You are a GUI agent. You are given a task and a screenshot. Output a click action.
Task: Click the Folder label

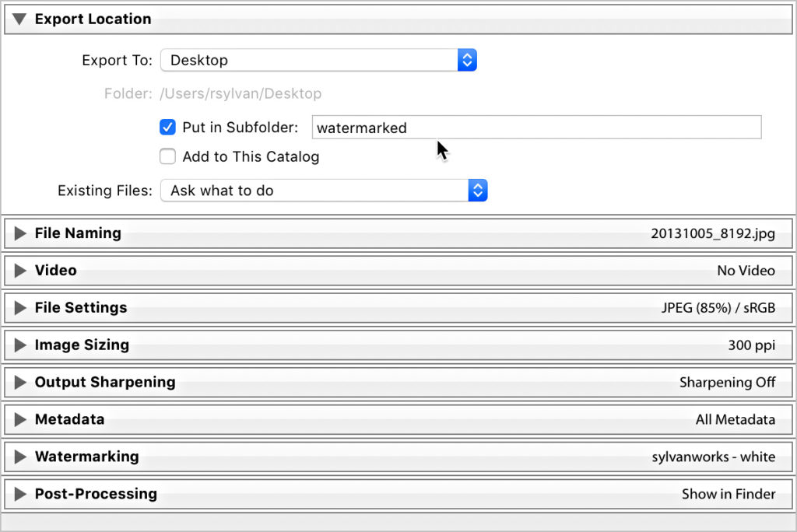coord(128,93)
